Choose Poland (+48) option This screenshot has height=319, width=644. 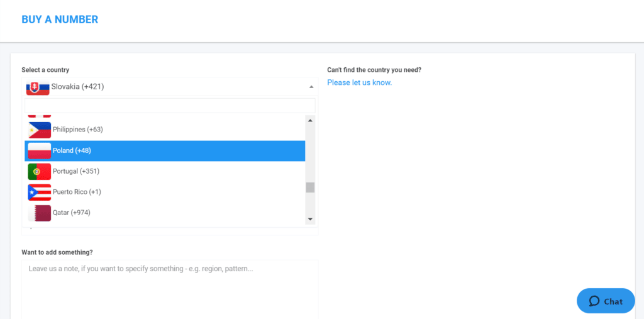pyautogui.click(x=165, y=150)
